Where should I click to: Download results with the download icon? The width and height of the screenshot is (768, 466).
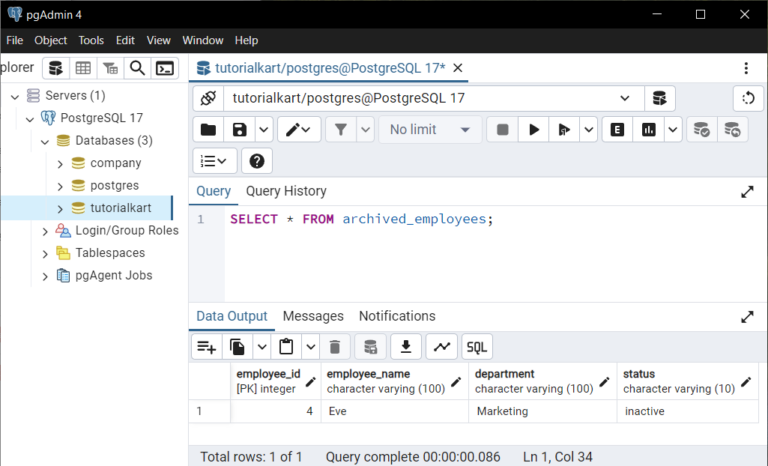point(406,347)
